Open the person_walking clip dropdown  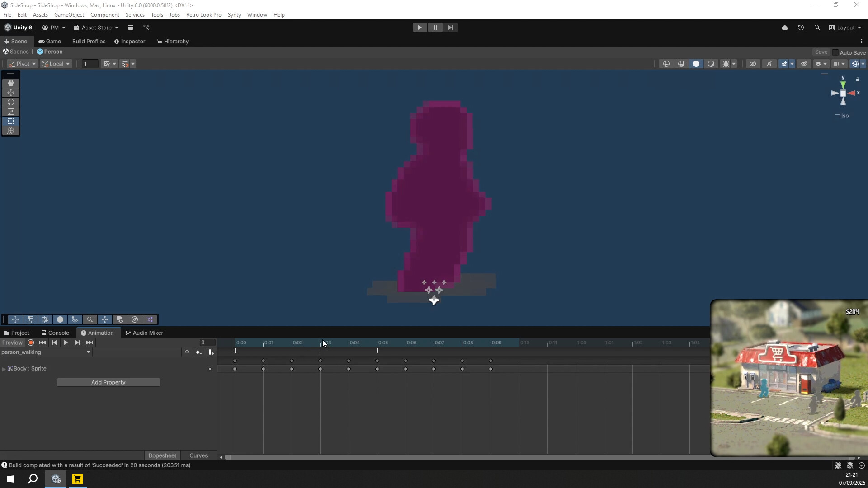coord(46,352)
